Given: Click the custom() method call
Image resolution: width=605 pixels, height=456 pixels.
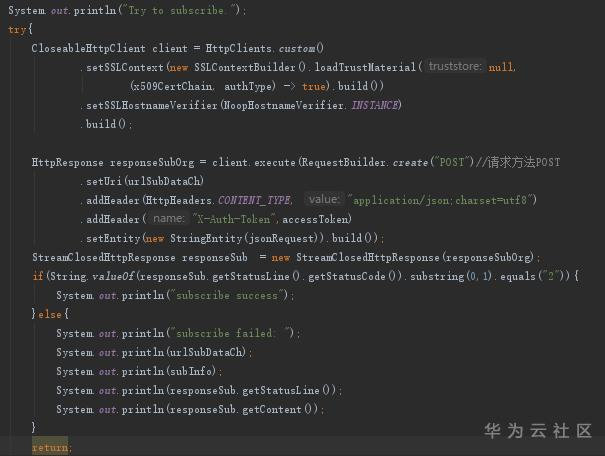Looking at the screenshot, I should point(301,48).
